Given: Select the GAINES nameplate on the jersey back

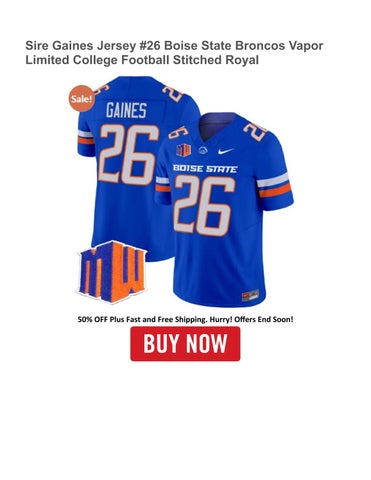Looking at the screenshot, I should point(126,110).
